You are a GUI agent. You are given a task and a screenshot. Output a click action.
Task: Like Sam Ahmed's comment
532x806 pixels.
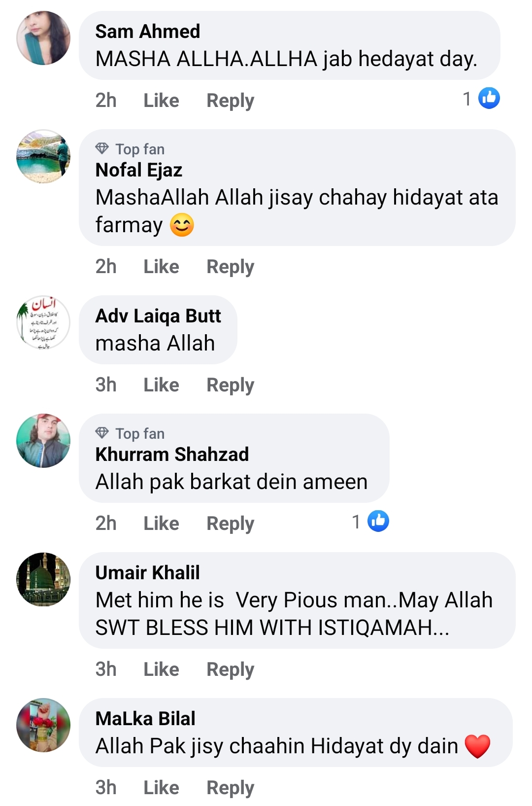tap(161, 101)
